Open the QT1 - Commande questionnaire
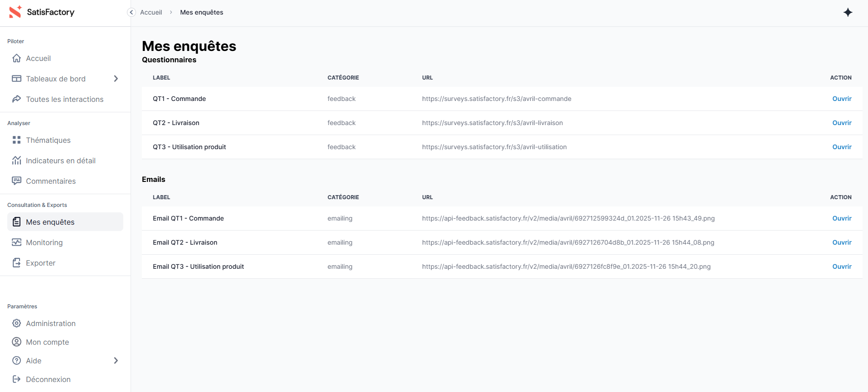This screenshot has width=868, height=392. pyautogui.click(x=842, y=99)
